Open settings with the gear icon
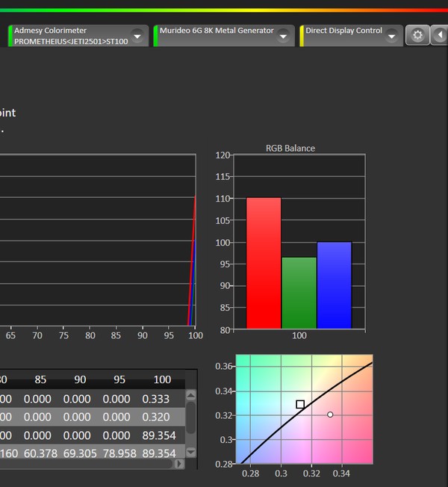Viewport: 448px width, 487px height. click(417, 35)
